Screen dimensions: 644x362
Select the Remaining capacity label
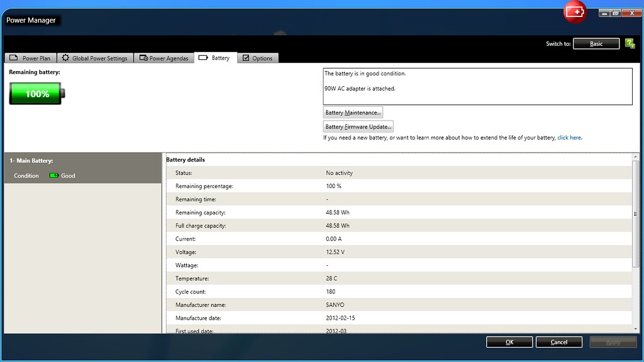click(201, 212)
